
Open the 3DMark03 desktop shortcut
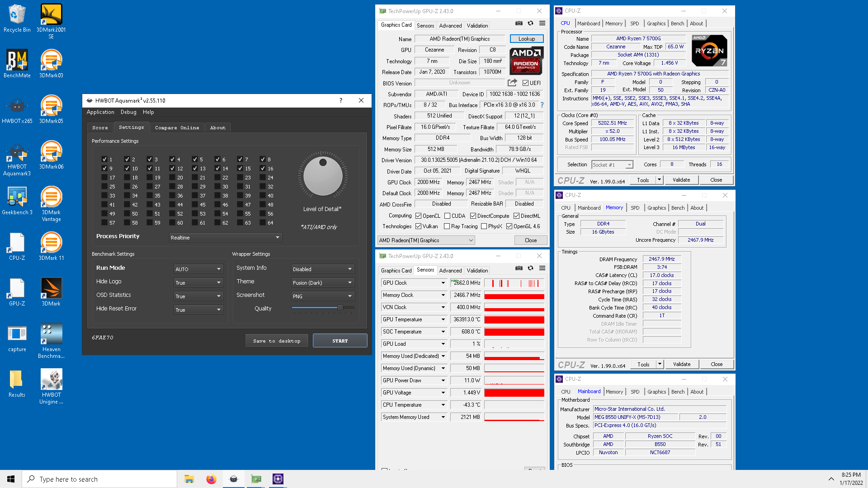51,64
